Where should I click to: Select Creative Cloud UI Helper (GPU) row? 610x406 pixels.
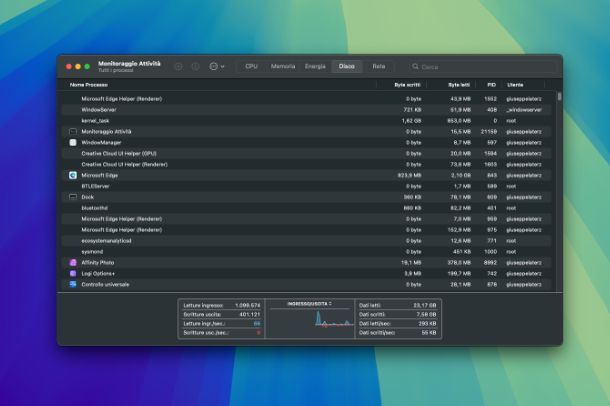(x=307, y=154)
